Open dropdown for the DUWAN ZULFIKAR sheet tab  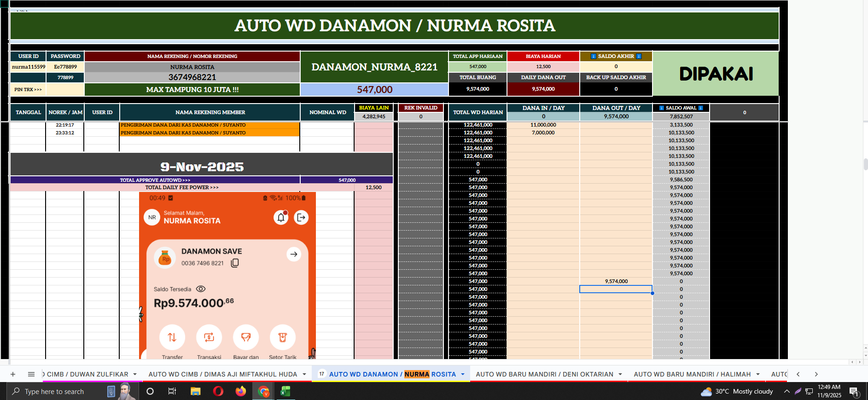pos(135,374)
